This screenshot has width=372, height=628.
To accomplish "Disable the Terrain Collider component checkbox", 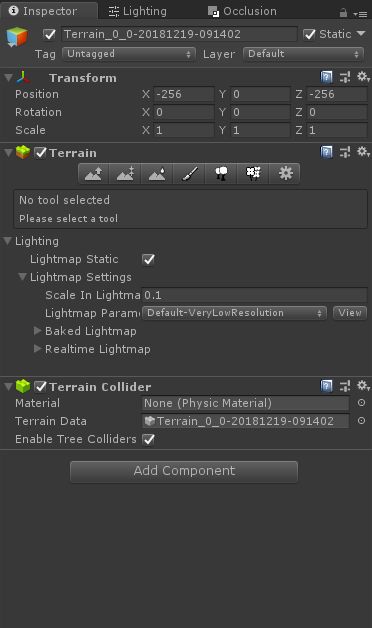I will pos(40,386).
